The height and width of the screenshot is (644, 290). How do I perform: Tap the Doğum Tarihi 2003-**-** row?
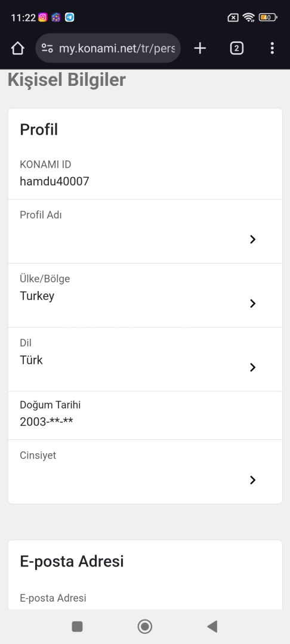[x=145, y=415]
